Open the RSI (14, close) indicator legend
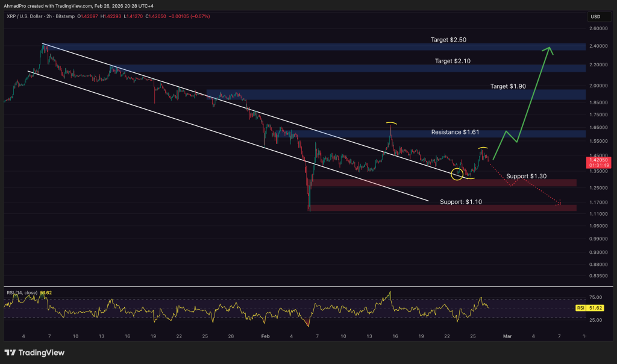The image size is (617, 364). click(x=24, y=292)
